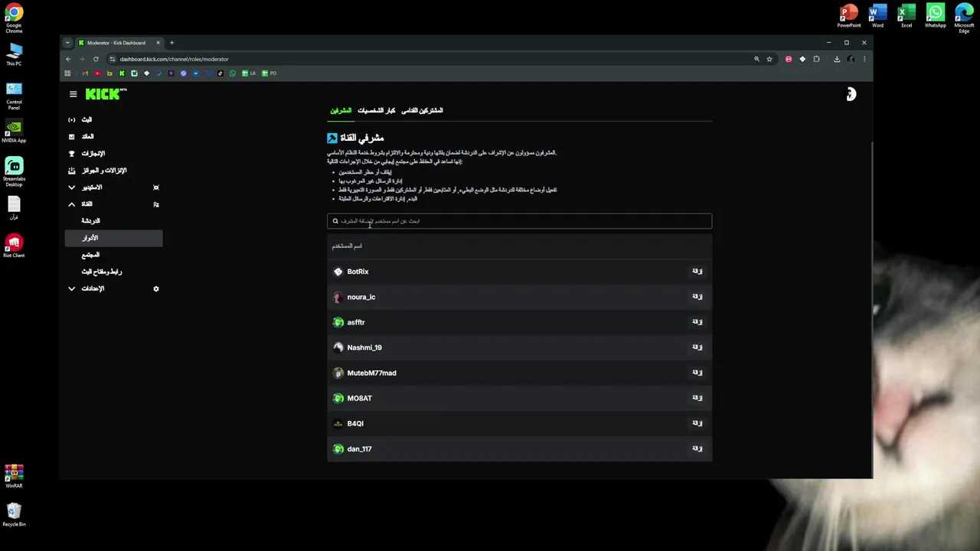Open the WhatsApp bookmark in bookmarks bar

(x=233, y=73)
